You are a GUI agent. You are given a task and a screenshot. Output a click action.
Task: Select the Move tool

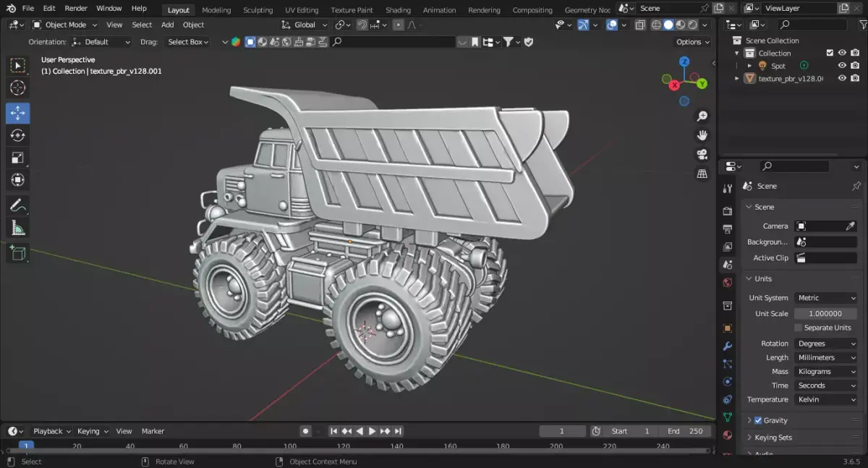click(x=17, y=112)
